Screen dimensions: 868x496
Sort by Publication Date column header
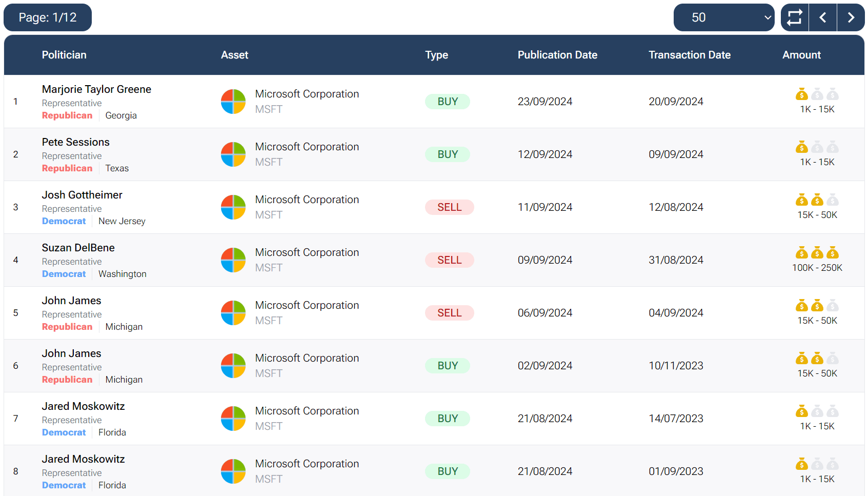pos(557,55)
